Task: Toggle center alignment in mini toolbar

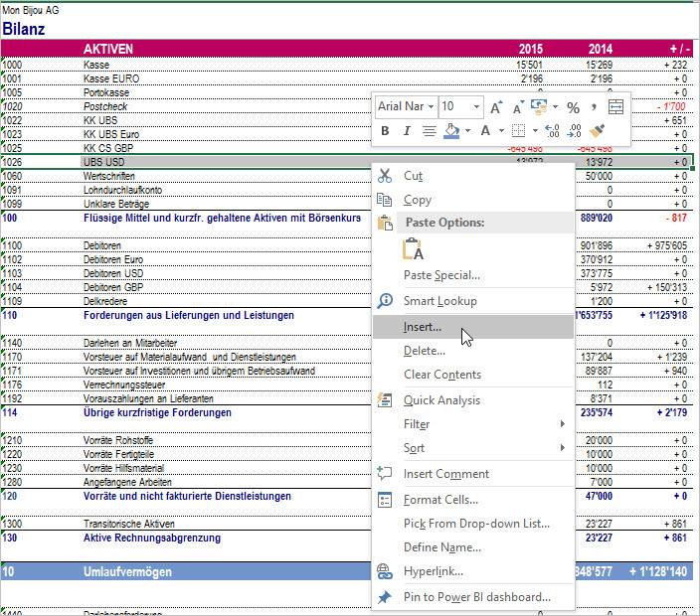Action: point(429,131)
